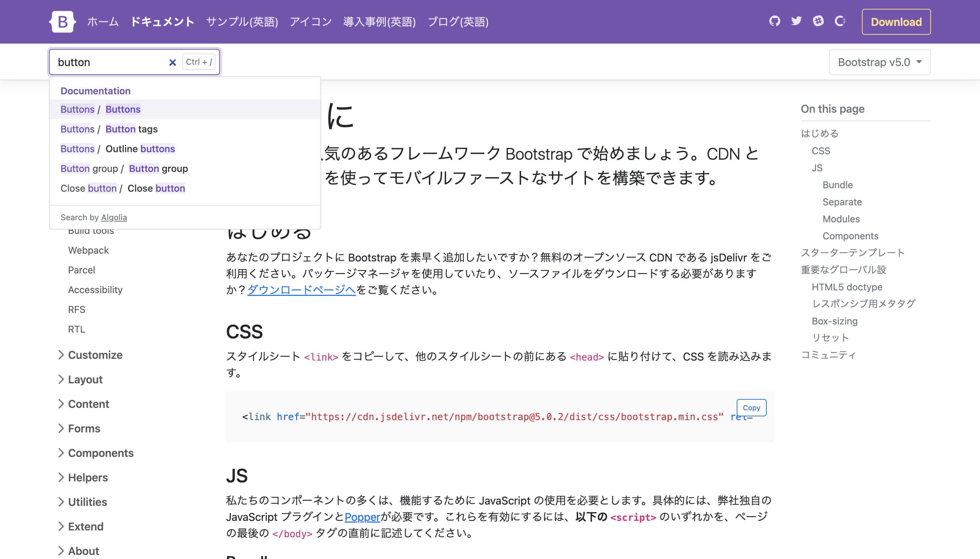This screenshot has height=559, width=980.
Task: Open RTL in the sidebar
Action: 77,330
